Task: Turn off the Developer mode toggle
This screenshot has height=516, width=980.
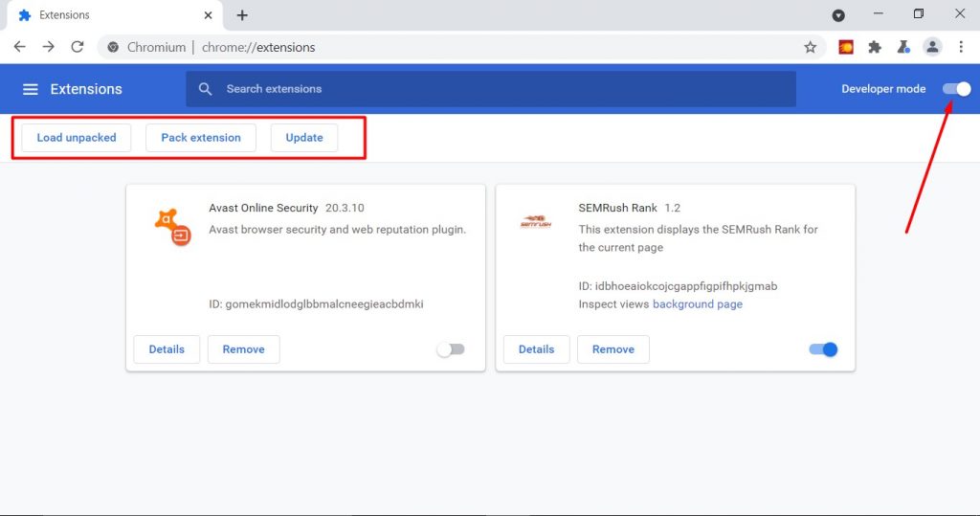Action: click(957, 89)
